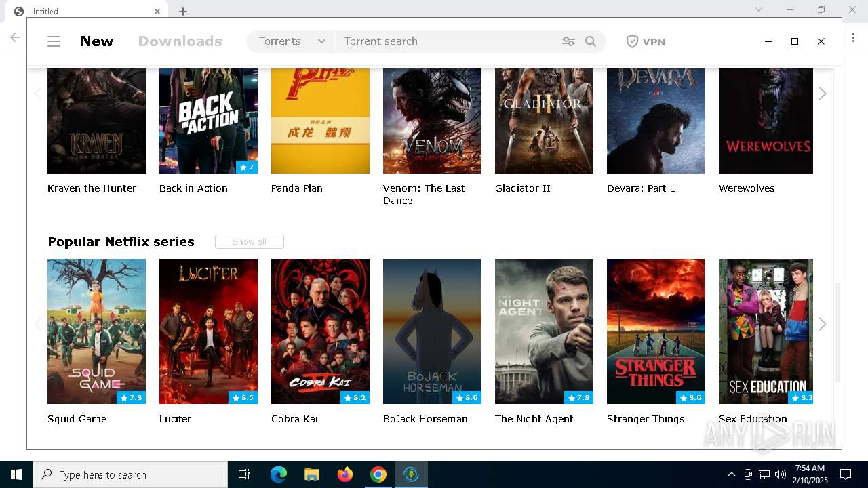
Task: Open the notification center icon
Action: (x=846, y=474)
